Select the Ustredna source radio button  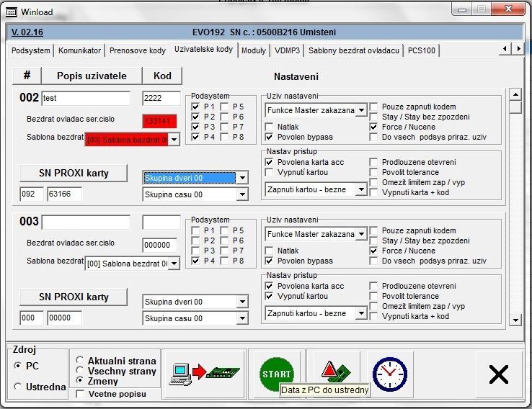click(x=17, y=387)
